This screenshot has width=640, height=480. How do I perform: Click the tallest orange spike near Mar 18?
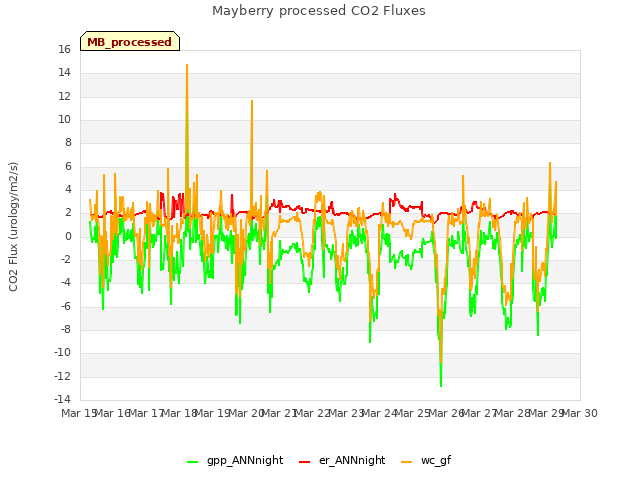[x=187, y=65]
